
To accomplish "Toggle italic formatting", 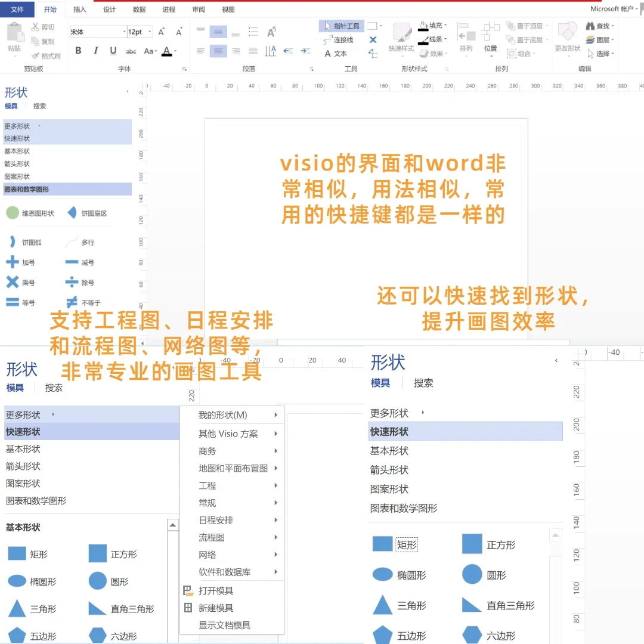I will [x=94, y=51].
